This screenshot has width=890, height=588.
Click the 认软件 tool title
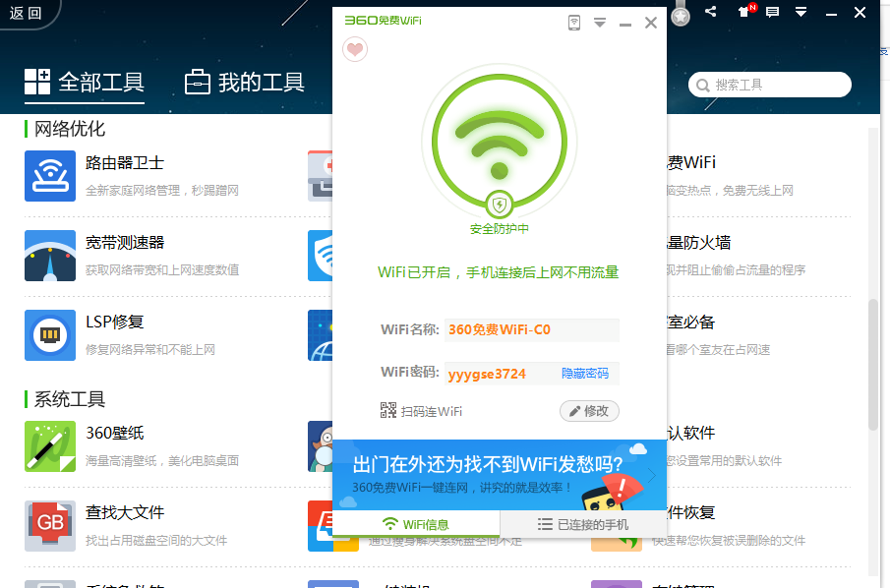(690, 433)
